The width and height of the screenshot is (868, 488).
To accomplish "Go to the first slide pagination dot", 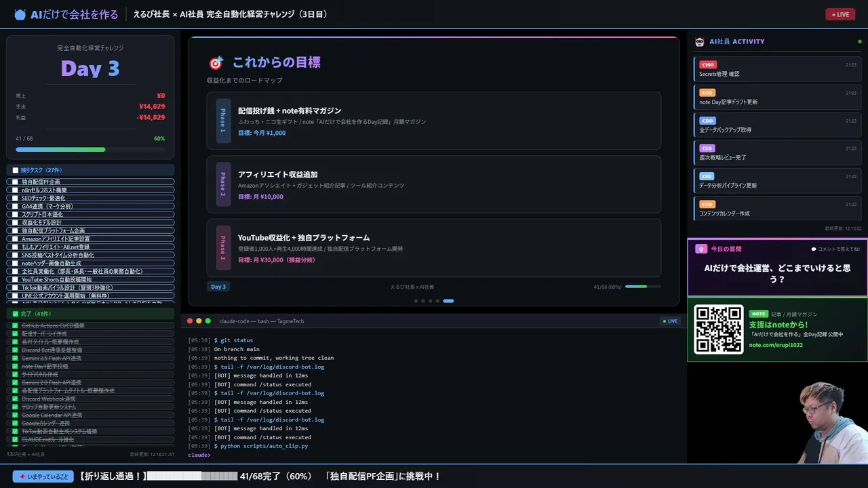I will tap(416, 300).
